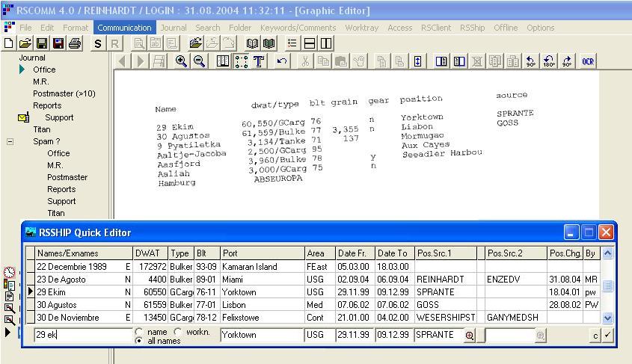Split view vertically with toolbar icon
632x364 pixels.
(x=325, y=43)
